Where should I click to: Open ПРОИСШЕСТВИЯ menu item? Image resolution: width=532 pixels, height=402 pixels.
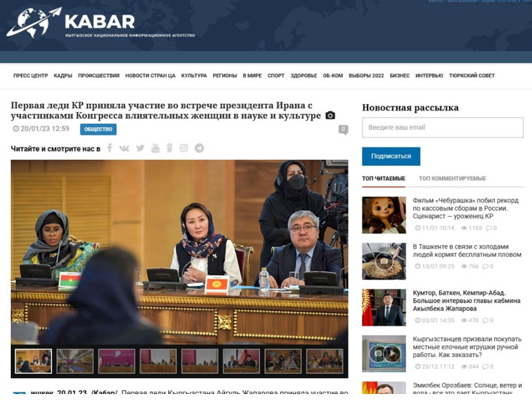[99, 76]
